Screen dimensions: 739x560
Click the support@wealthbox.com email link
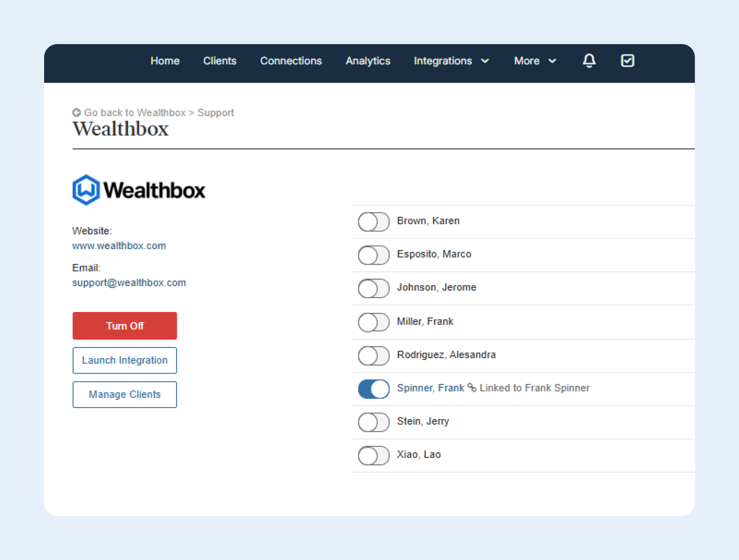tap(129, 283)
